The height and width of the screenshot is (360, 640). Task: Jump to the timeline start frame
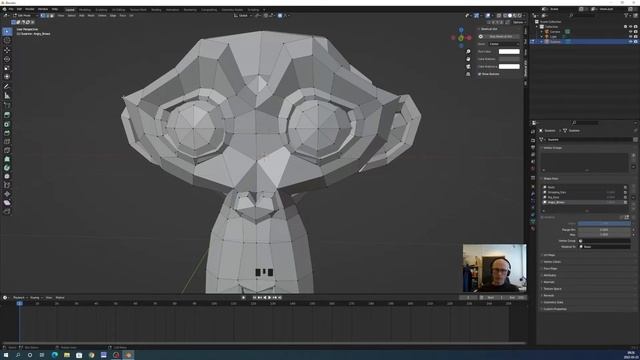(255, 298)
